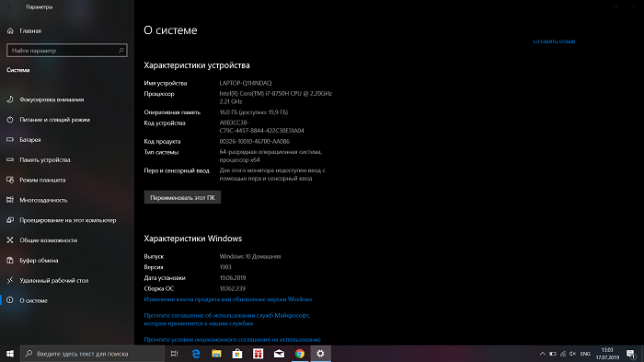Image resolution: width=644 pixels, height=362 pixels.
Task: Select Режим планшета
Action: (36, 181)
